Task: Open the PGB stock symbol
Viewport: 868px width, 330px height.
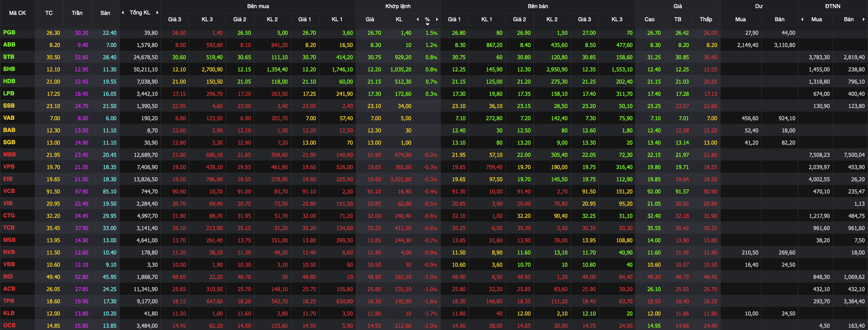Action: (9, 33)
